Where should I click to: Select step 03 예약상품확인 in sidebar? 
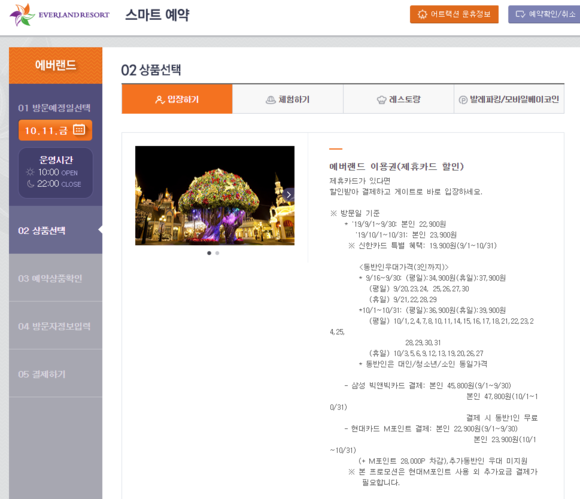point(55,278)
